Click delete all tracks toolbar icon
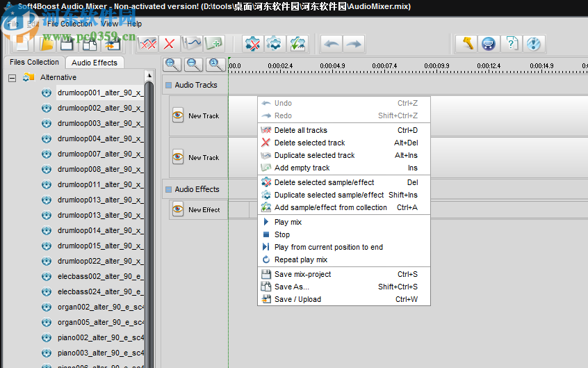588x368 pixels. 147,44
